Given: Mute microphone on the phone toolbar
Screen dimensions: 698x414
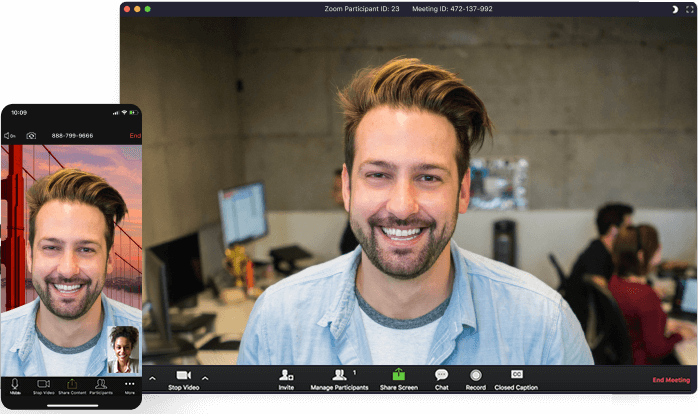Looking at the screenshot, I should 14,386.
